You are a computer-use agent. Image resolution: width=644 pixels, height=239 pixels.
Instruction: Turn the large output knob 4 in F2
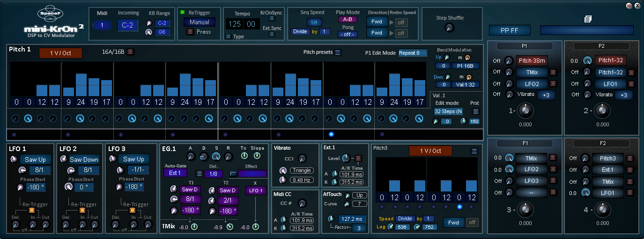[x=602, y=210]
